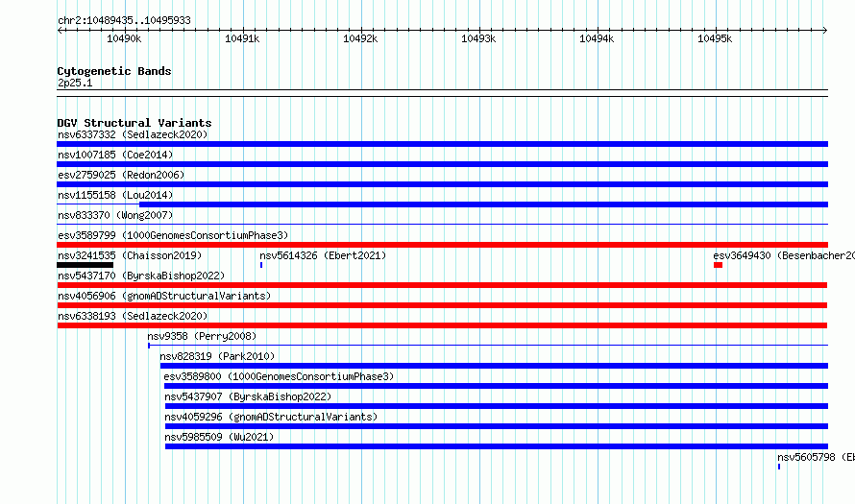The width and height of the screenshot is (855, 504).
Task: Click the nsv5985509 (Wu2021) label text
Action: [x=219, y=437]
